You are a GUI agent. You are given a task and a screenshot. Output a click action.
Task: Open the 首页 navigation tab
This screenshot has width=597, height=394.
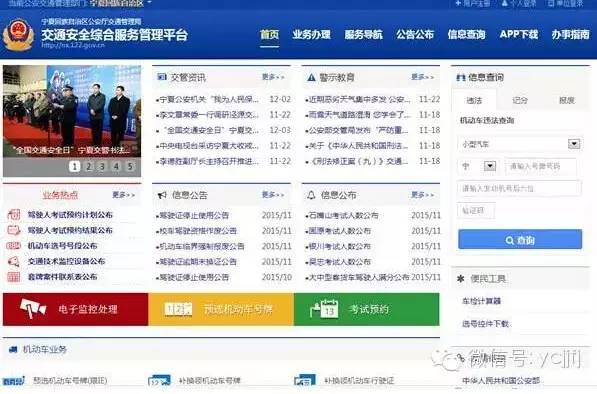tap(270, 35)
